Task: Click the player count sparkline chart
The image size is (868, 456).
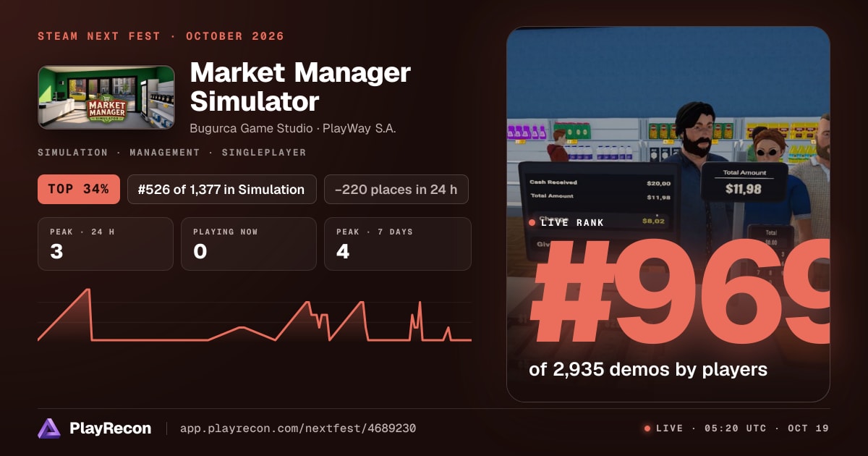Action: coord(255,315)
